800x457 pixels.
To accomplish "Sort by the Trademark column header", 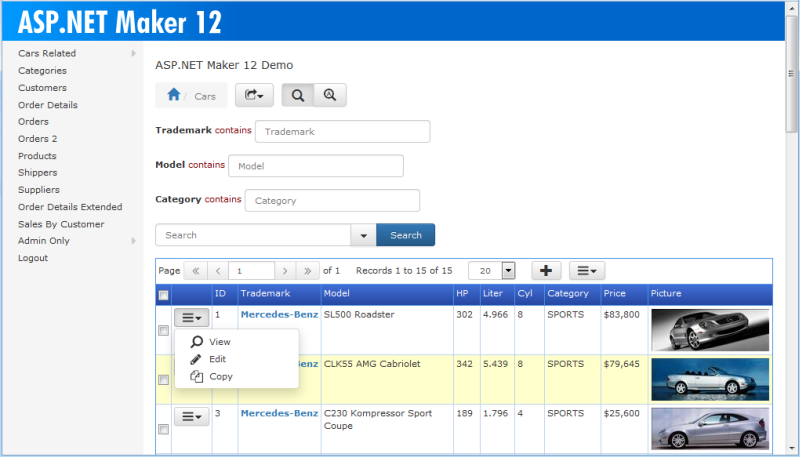I will tap(265, 293).
